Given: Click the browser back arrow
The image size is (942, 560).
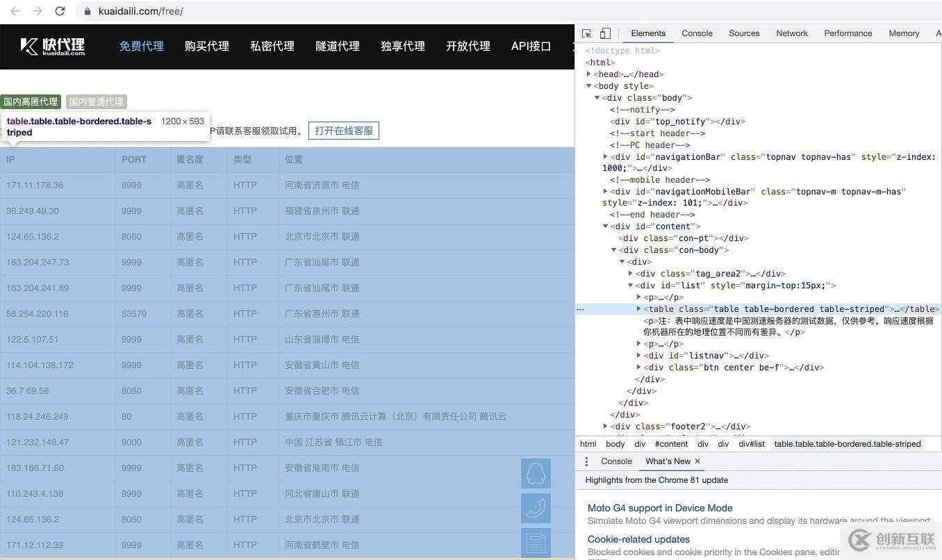Looking at the screenshot, I should [14, 11].
